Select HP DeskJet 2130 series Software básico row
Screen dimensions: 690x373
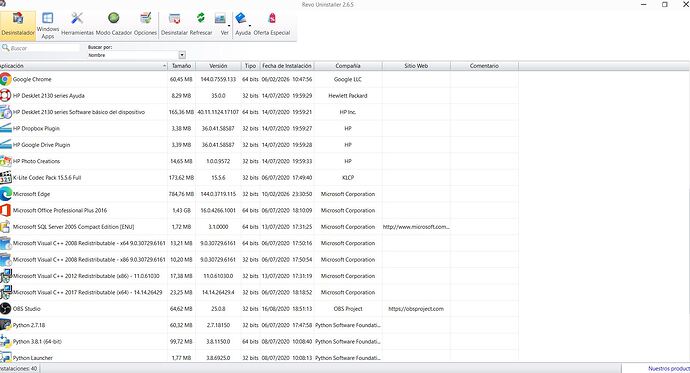pos(259,112)
